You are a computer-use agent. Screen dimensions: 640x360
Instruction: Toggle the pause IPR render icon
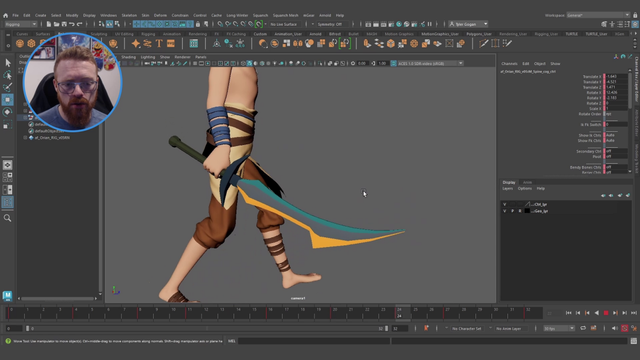pyautogui.click(x=430, y=24)
